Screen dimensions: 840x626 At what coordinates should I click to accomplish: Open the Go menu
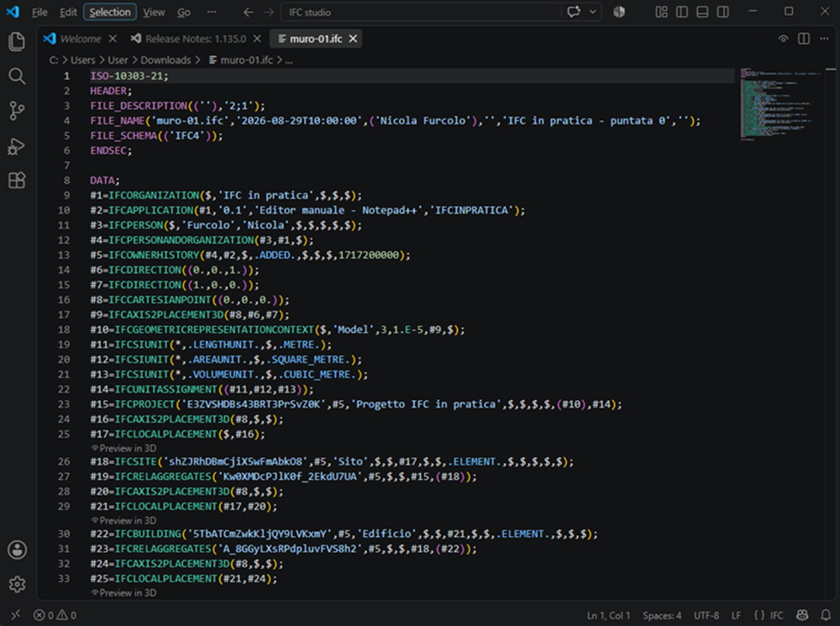pyautogui.click(x=184, y=12)
